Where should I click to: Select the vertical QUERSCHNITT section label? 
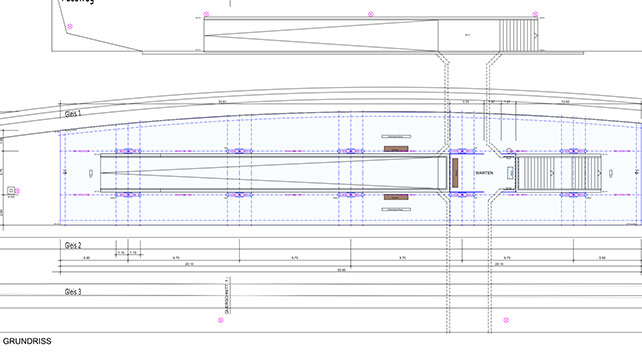[x=228, y=295]
